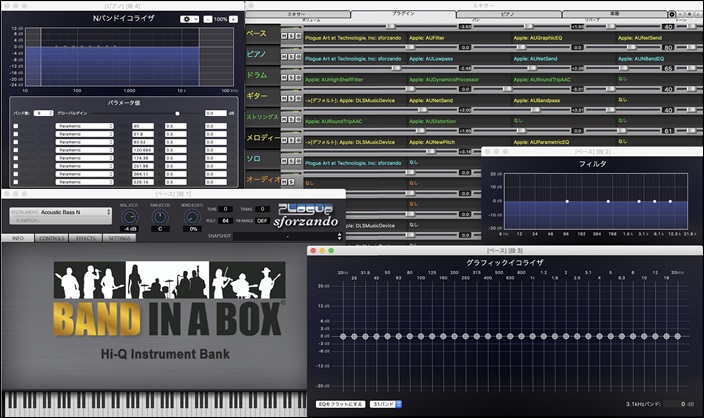Solo the ピアノ track in the mixer
This screenshot has height=418, width=704.
tap(291, 57)
